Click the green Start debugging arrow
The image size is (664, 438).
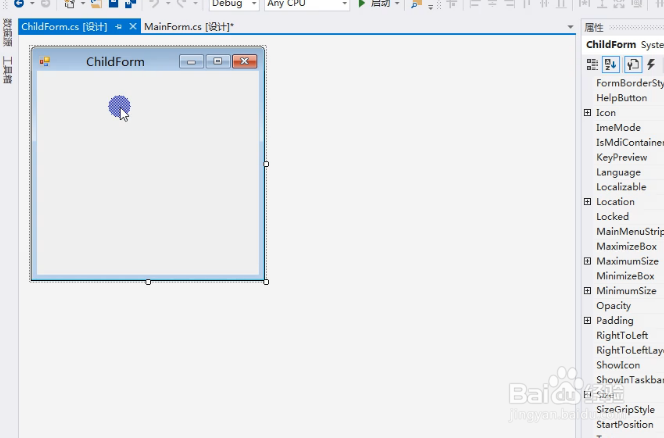362,4
